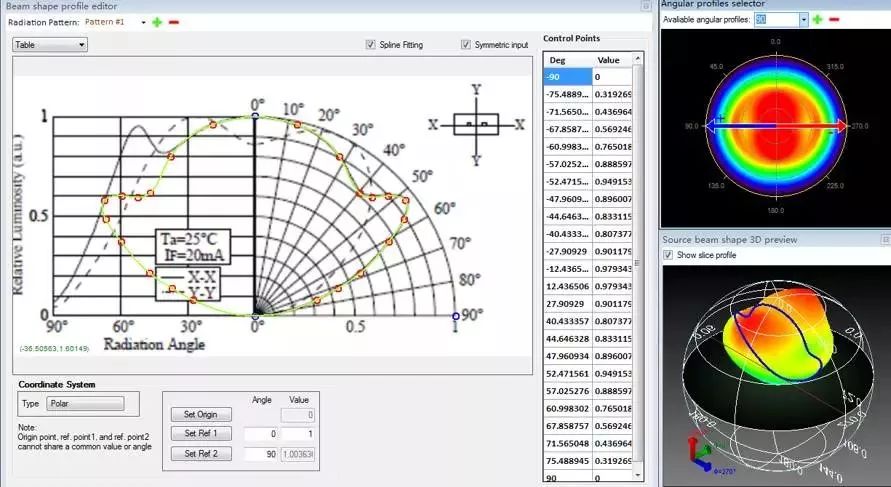Click the Set Ref 2 button

[201, 454]
